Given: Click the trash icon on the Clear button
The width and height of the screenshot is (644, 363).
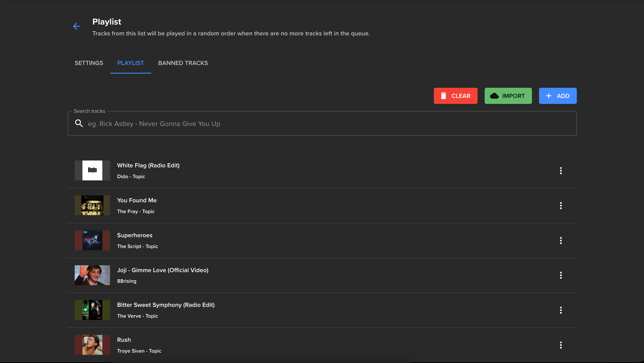Looking at the screenshot, I should coord(444,96).
